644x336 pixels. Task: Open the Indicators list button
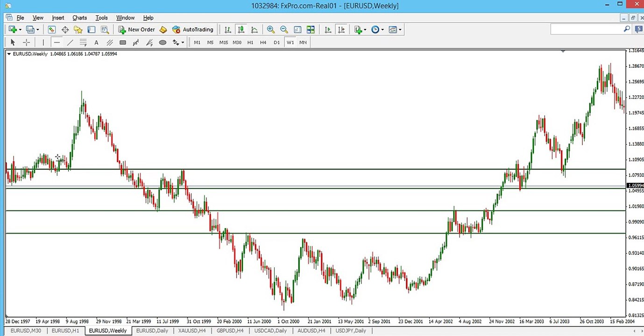pos(358,29)
